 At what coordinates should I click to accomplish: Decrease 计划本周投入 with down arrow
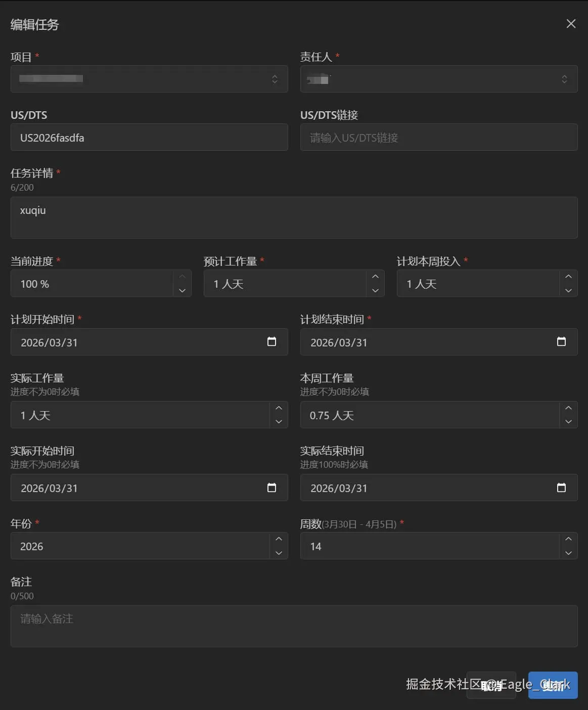point(568,290)
